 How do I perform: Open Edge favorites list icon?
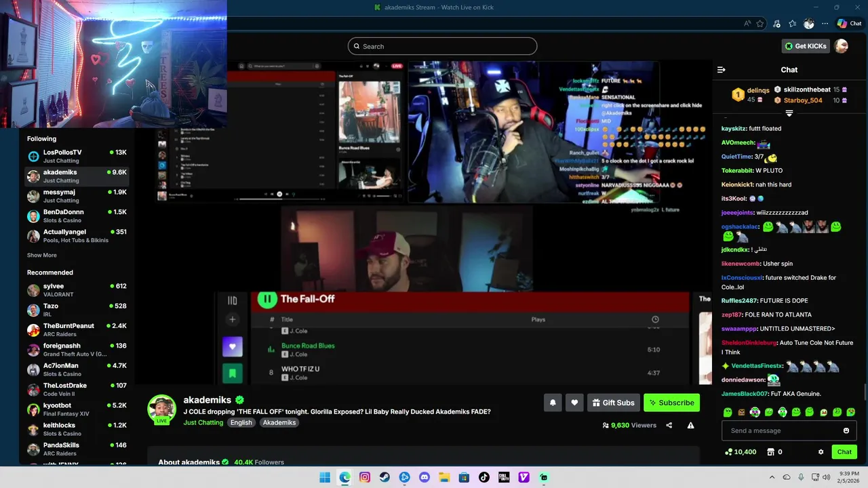coord(792,23)
